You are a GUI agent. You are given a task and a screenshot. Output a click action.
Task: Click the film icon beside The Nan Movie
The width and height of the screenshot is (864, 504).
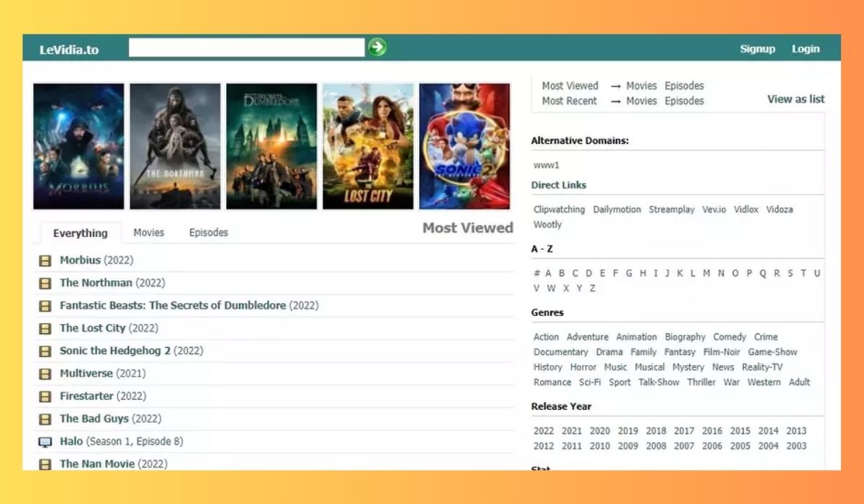pyautogui.click(x=45, y=464)
